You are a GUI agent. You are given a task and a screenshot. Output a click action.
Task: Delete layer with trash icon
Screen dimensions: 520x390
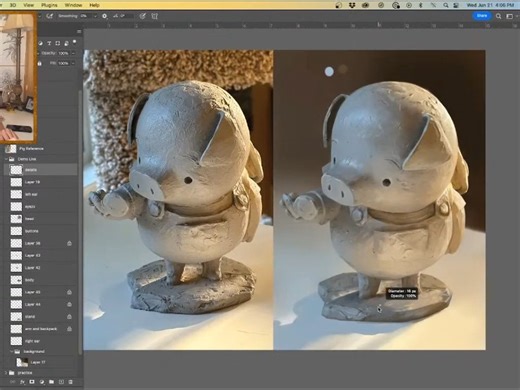[x=70, y=382]
